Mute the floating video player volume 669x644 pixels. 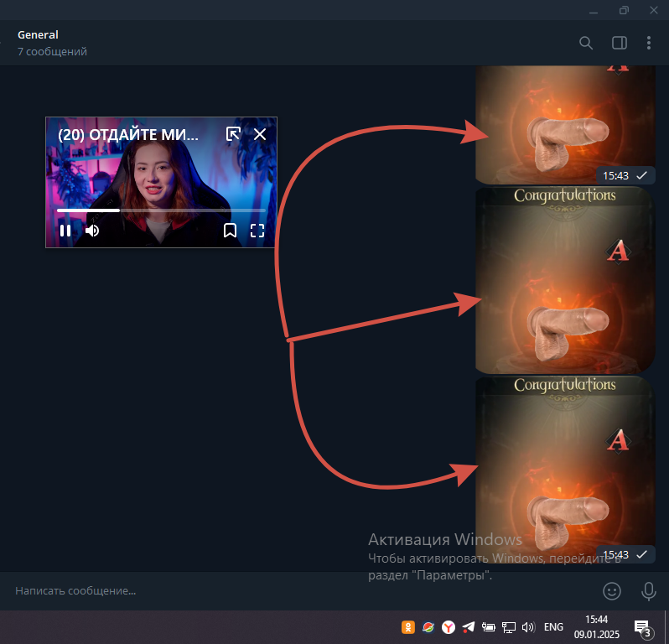[x=92, y=231]
